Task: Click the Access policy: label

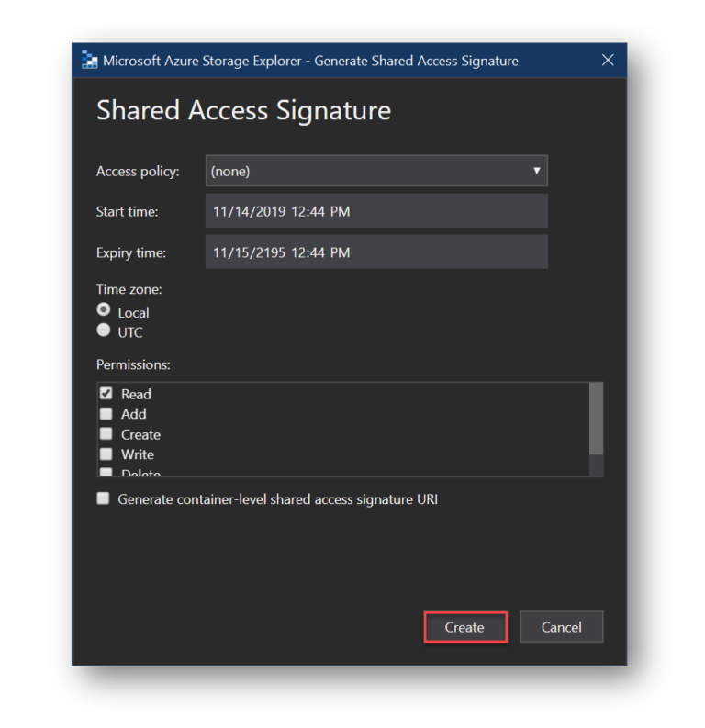Action: 138,172
